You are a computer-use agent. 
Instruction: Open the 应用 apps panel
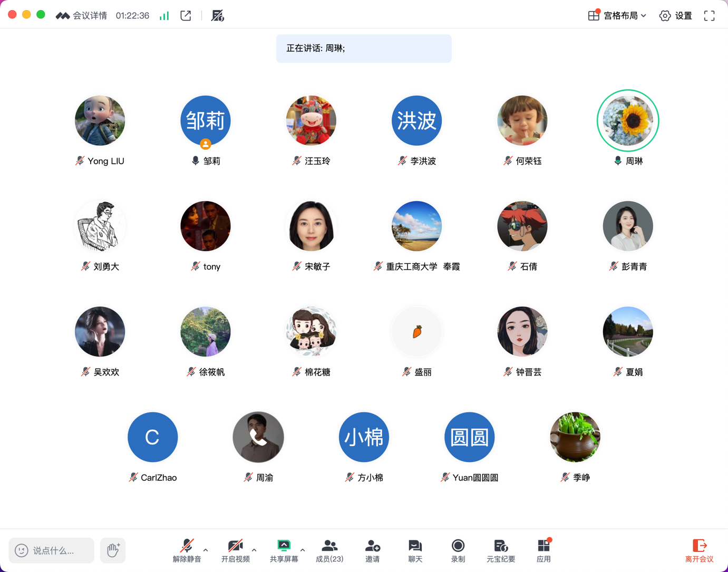[x=543, y=550]
